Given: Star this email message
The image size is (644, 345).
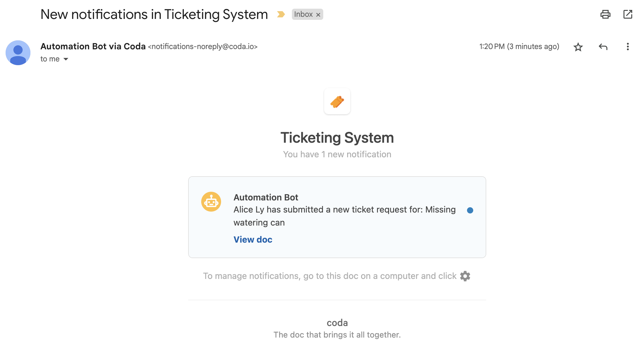Looking at the screenshot, I should (x=578, y=47).
